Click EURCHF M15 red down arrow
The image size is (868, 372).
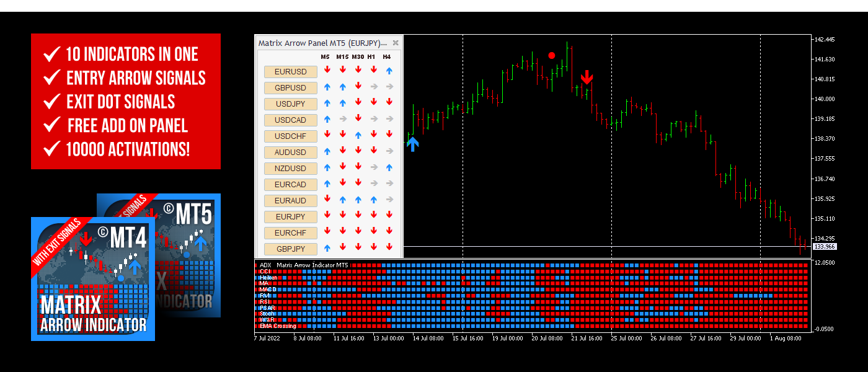point(342,232)
